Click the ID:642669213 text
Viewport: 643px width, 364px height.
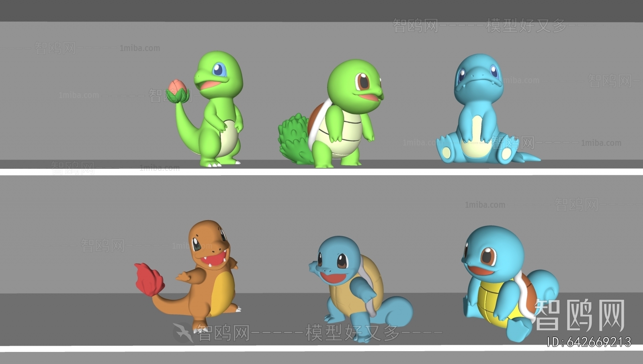(589, 342)
